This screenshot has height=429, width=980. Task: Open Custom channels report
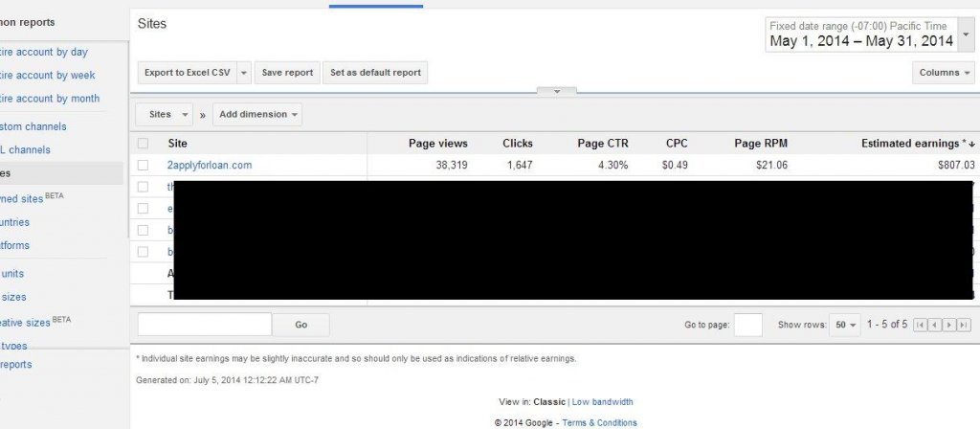point(33,126)
